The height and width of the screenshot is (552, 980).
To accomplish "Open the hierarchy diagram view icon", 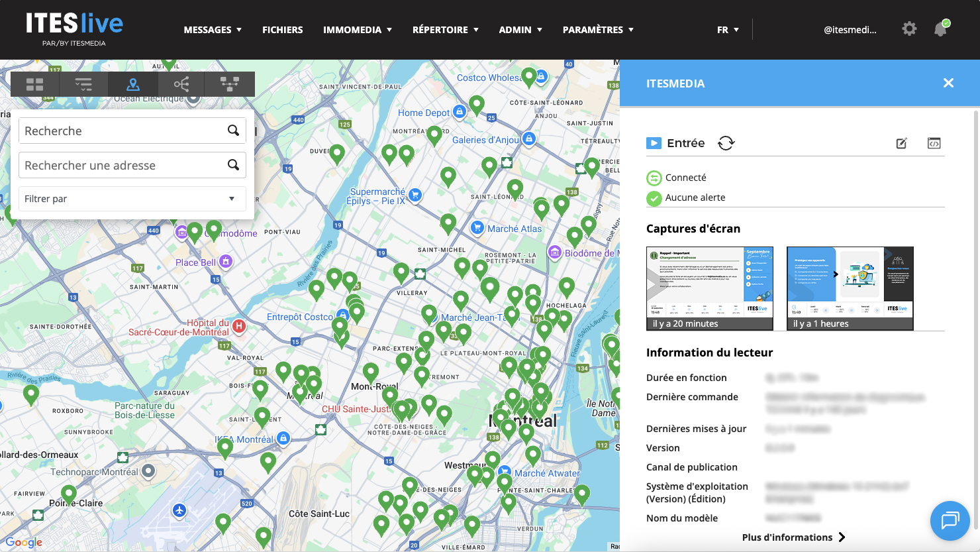I will (230, 84).
